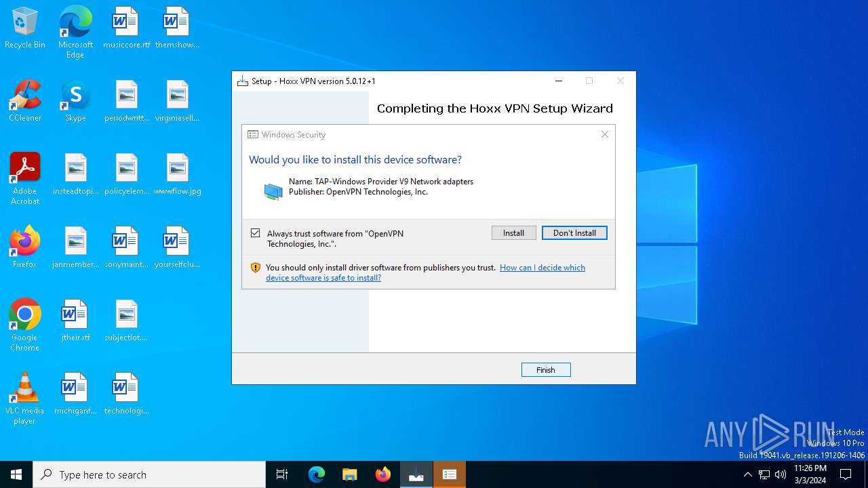
Task: Click Don't Install button
Action: [x=574, y=233]
